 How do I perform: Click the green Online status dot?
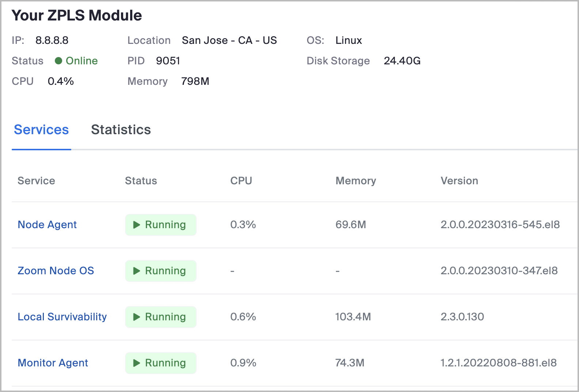point(58,61)
